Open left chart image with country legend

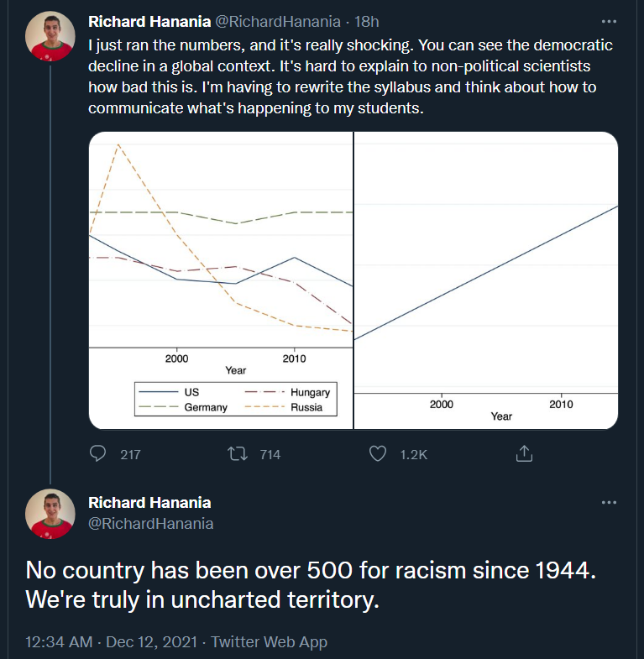point(221,280)
